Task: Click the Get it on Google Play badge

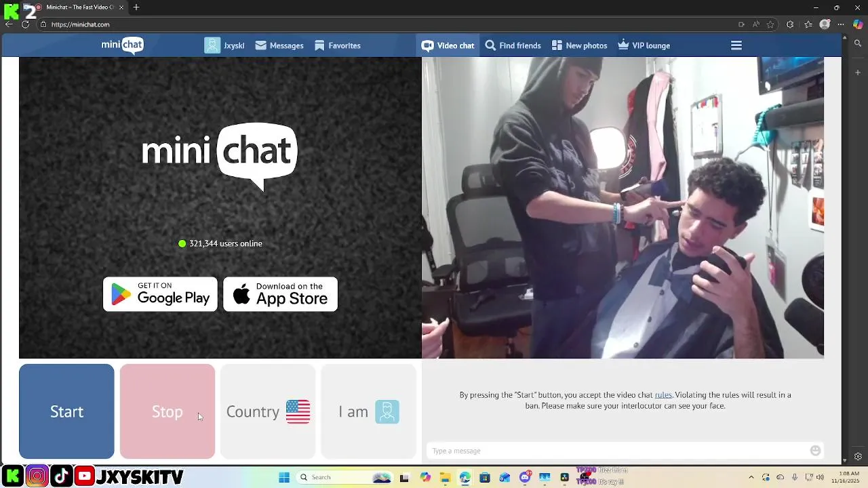Action: pyautogui.click(x=160, y=294)
